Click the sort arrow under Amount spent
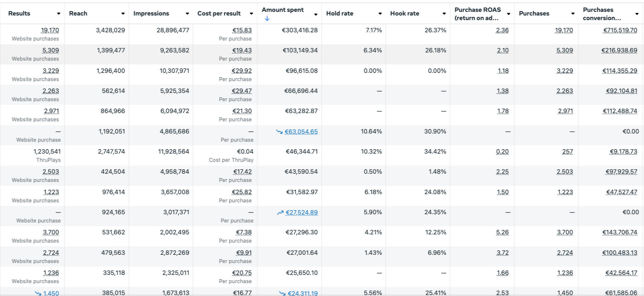This screenshot has height=296, width=644. pos(267,19)
